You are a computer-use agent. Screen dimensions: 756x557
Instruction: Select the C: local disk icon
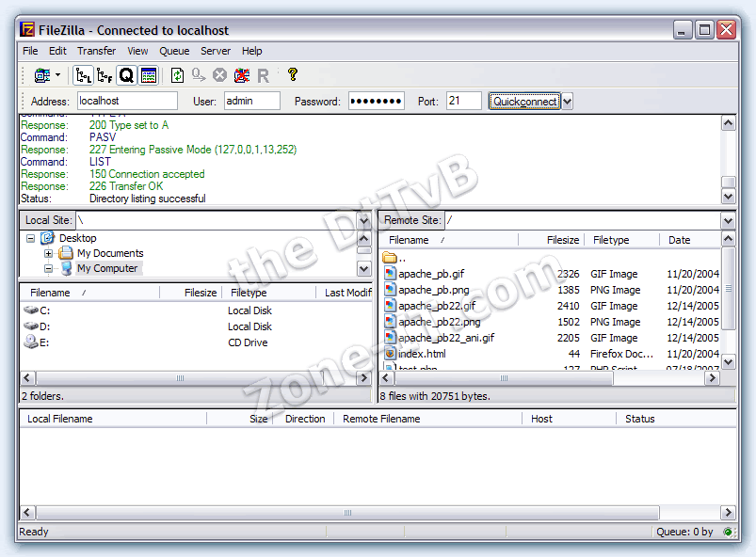31,310
